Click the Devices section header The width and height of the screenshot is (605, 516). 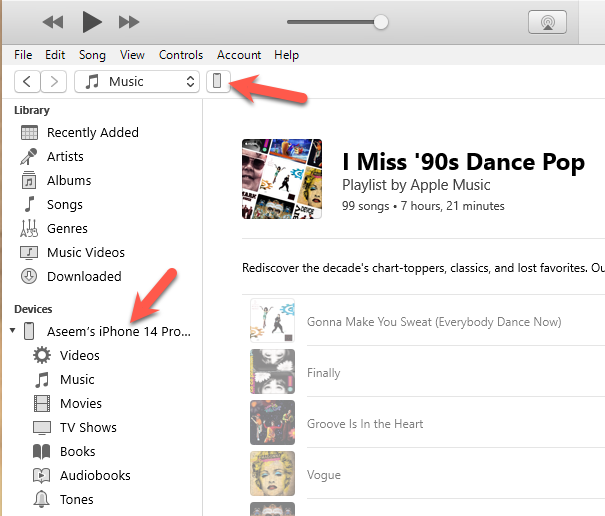coord(33,309)
